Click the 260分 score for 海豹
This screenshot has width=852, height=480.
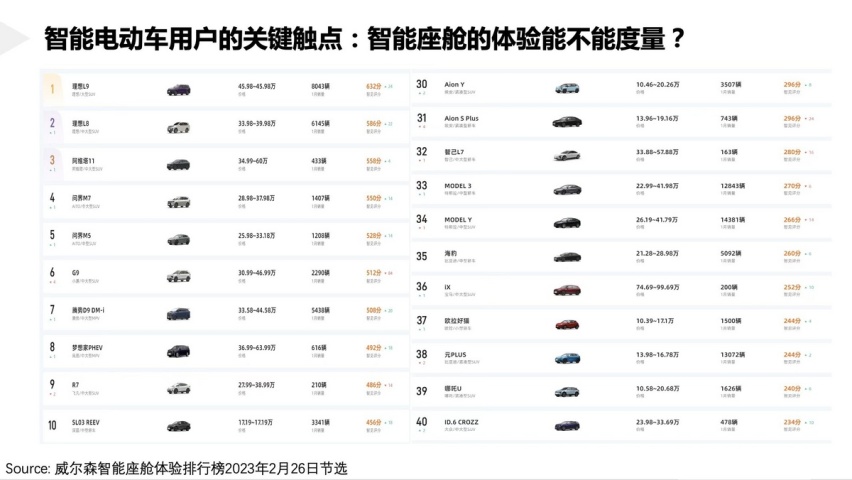792,253
